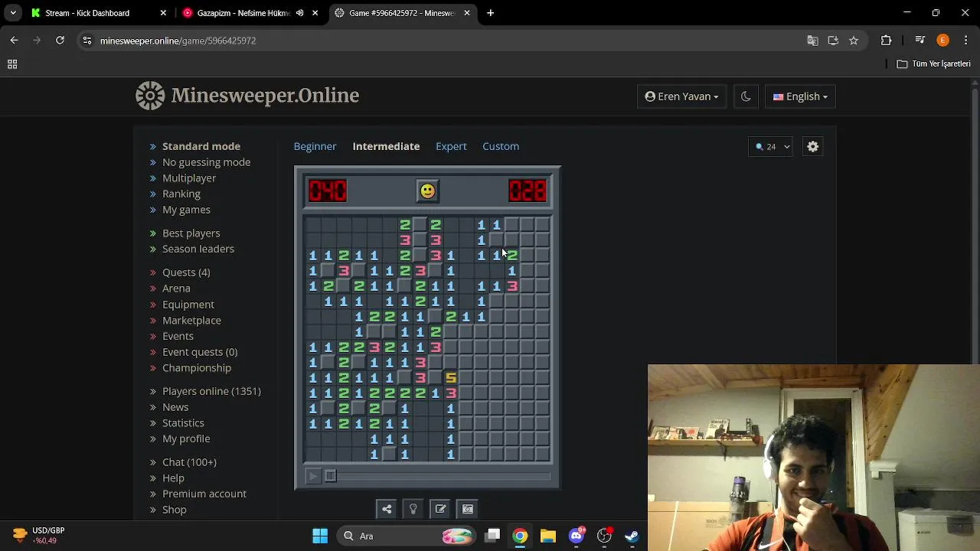This screenshot has width=980, height=551.
Task: Open the Events page
Action: pyautogui.click(x=178, y=336)
